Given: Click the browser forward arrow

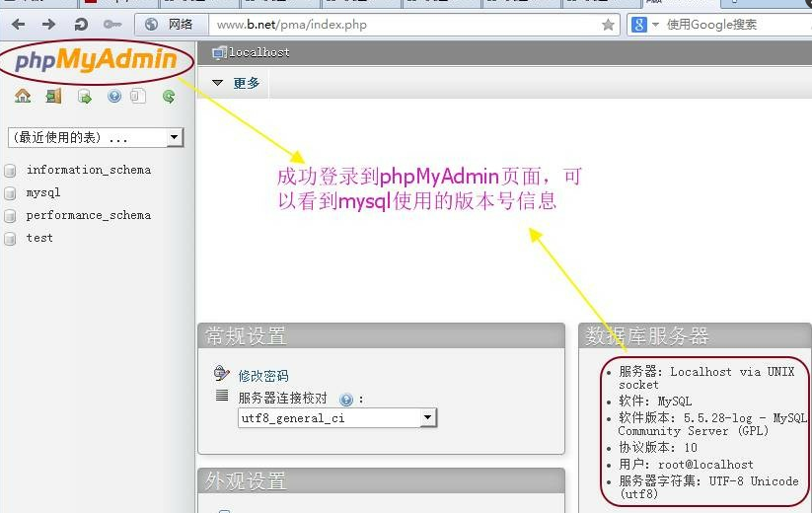Looking at the screenshot, I should coord(48,25).
